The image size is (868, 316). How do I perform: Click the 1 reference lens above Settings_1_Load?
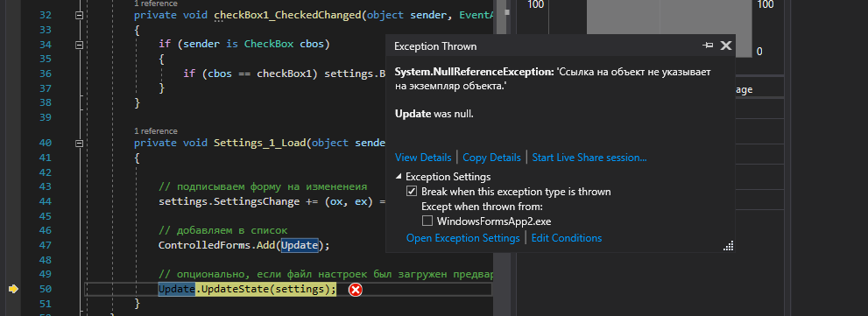(156, 131)
